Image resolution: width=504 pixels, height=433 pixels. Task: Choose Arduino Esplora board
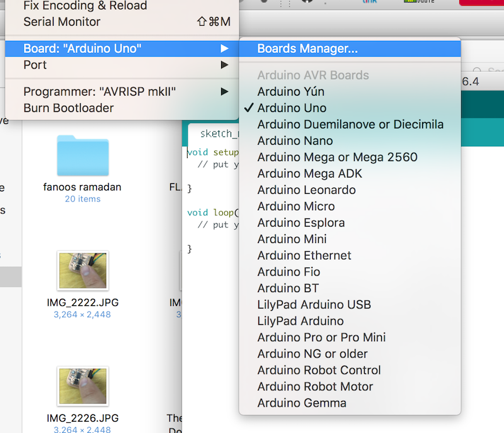(x=350, y=223)
